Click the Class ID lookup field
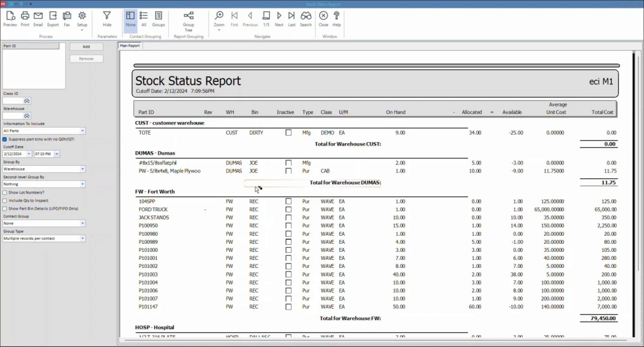644x347 pixels. coord(13,101)
